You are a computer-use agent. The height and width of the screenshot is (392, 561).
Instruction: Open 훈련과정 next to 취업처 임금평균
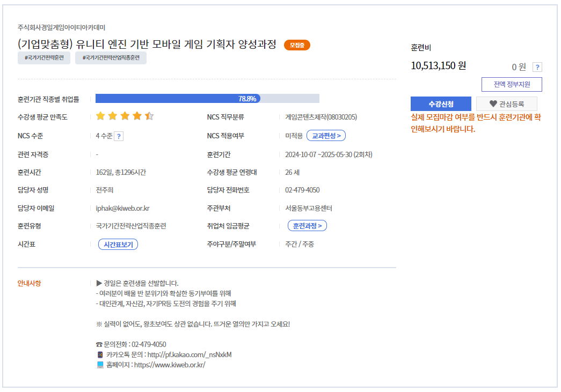[307, 225]
